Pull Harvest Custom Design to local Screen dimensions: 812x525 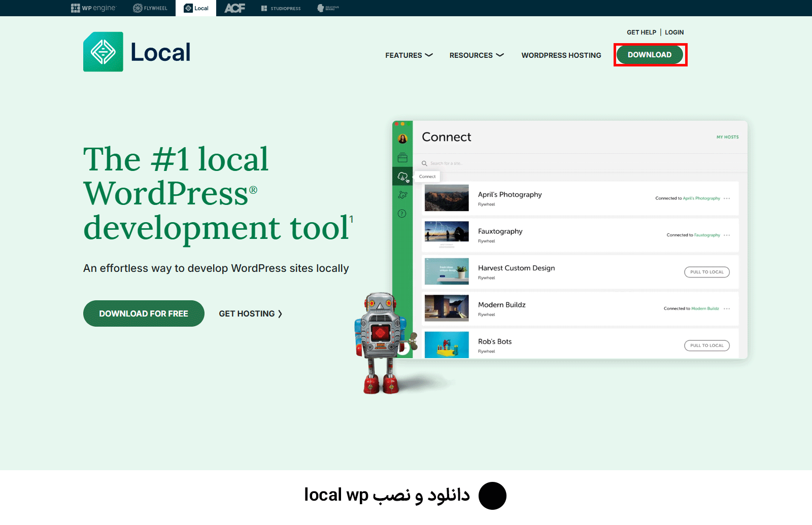click(x=707, y=272)
